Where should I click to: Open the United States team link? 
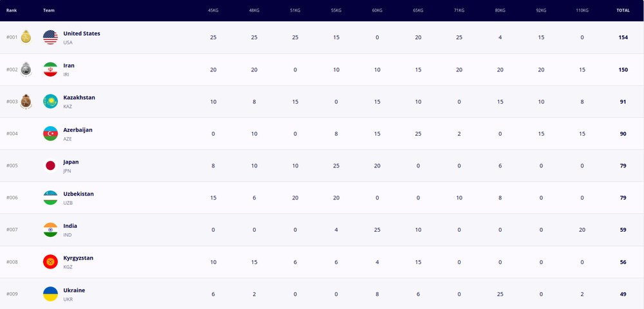[82, 33]
